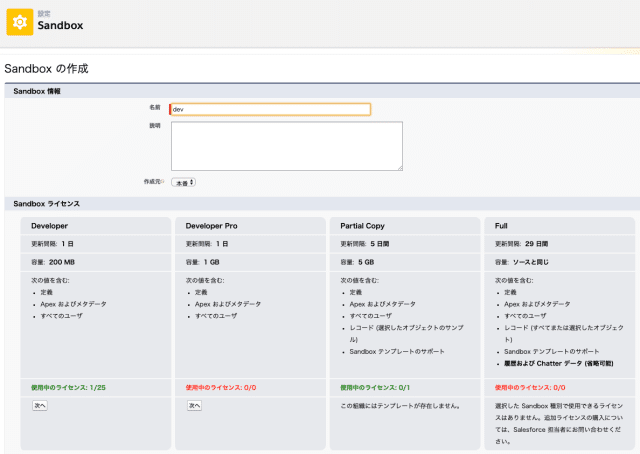Click Sandbox テンプレートのサポート in Partial Copy card

click(397, 352)
